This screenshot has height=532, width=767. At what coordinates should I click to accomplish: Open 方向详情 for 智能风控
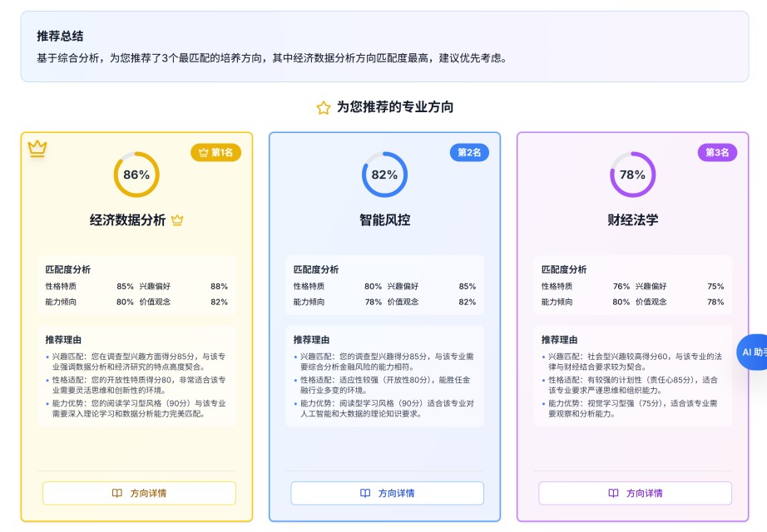(x=387, y=493)
